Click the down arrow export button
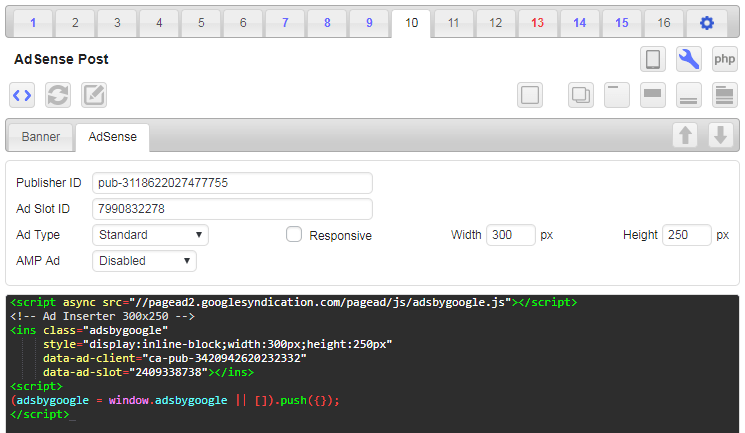745x433 pixels. point(721,135)
